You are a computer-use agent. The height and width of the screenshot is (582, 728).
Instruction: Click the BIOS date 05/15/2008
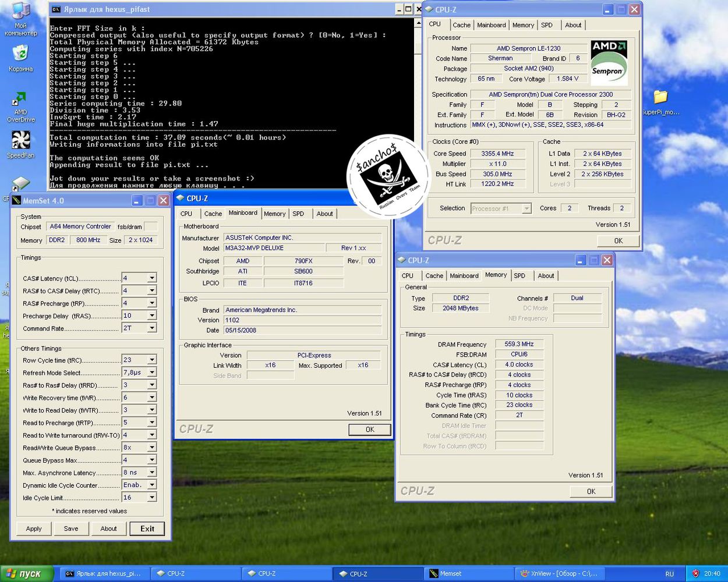pos(302,330)
